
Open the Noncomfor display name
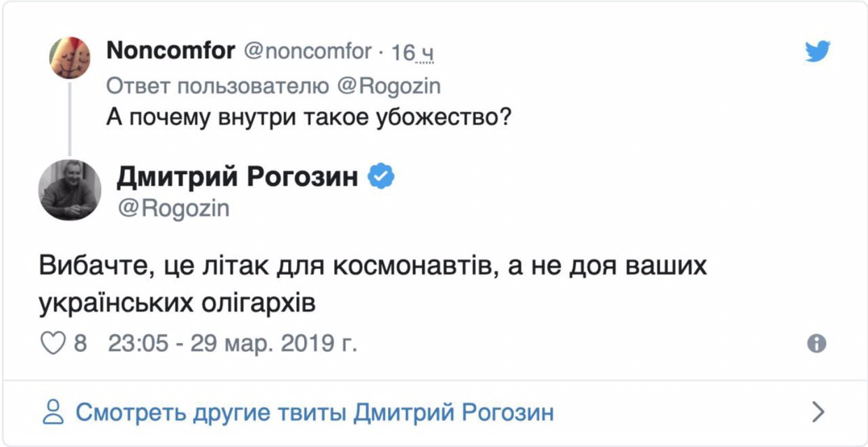click(170, 51)
